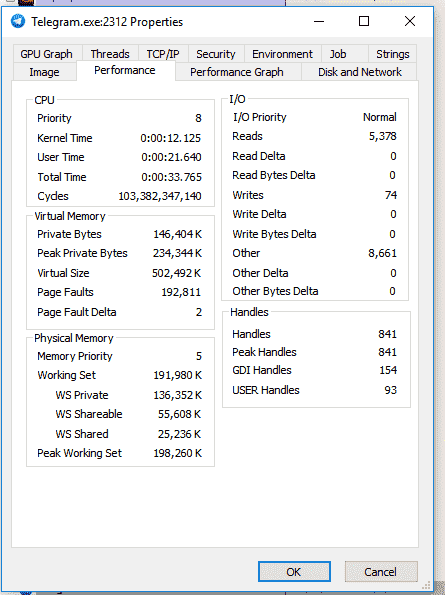
Task: Click the Write Bytes Delta label
Action: point(274,234)
